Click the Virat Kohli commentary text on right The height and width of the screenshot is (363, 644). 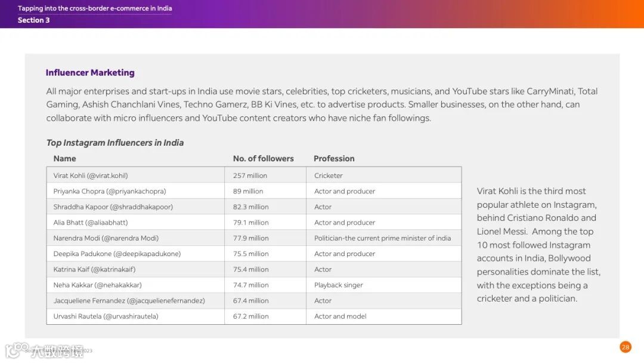[538, 245]
